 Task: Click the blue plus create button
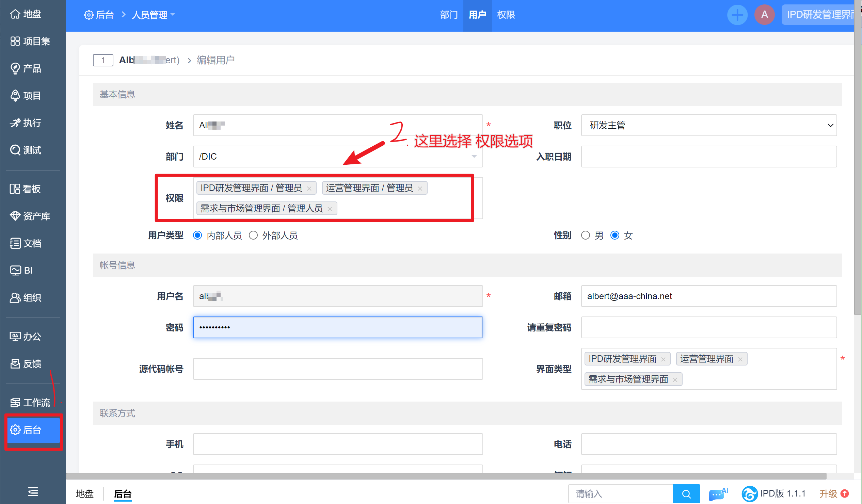coord(737,15)
